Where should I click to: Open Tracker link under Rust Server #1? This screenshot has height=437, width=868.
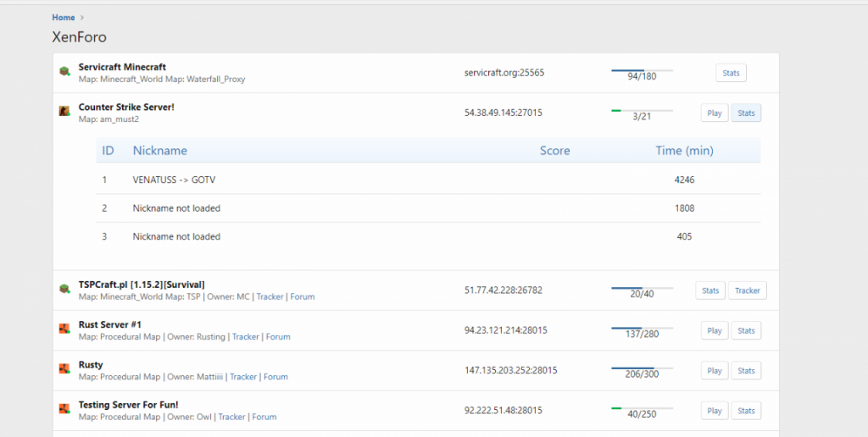coord(246,337)
